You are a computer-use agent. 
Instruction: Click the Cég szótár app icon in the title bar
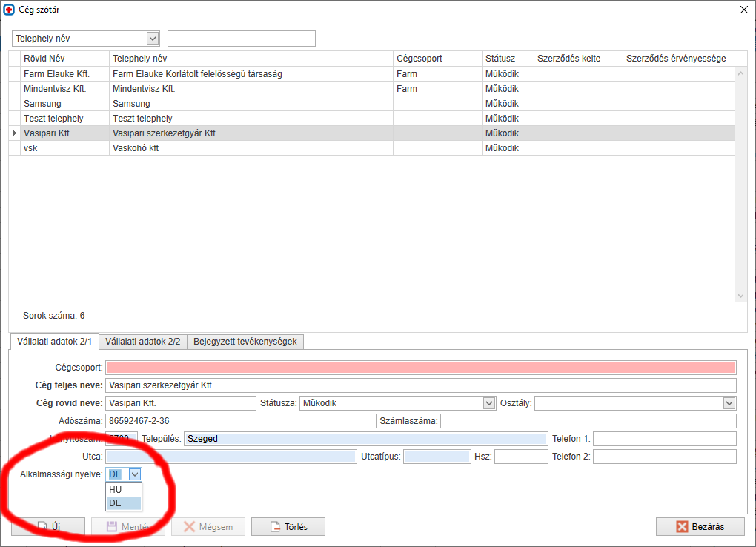coord(9,10)
